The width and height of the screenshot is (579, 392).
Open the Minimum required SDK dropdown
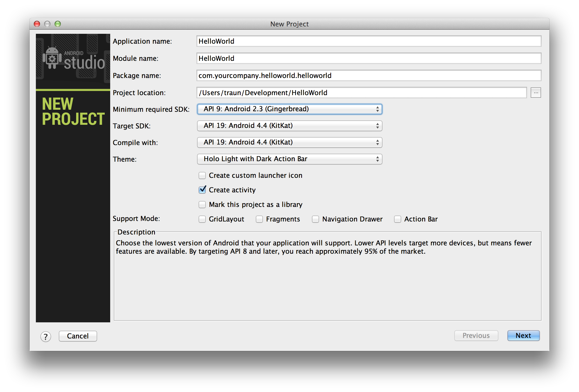(289, 109)
